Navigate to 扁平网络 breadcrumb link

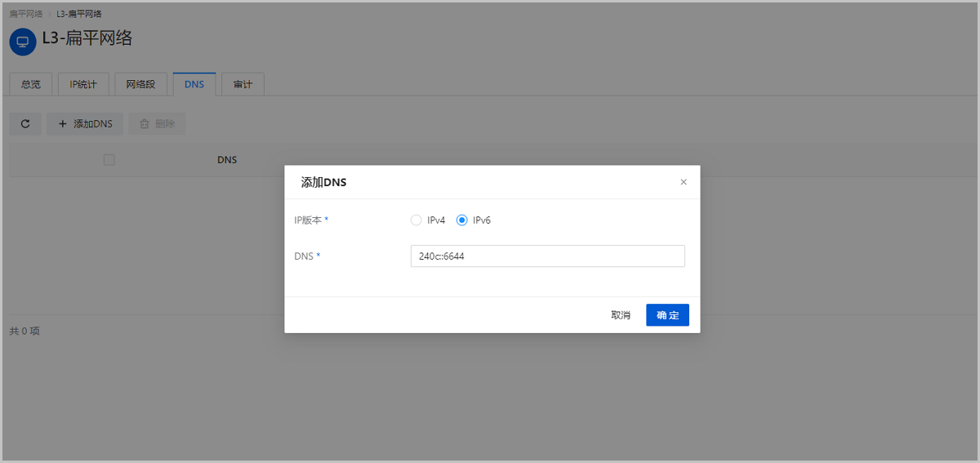click(x=25, y=14)
